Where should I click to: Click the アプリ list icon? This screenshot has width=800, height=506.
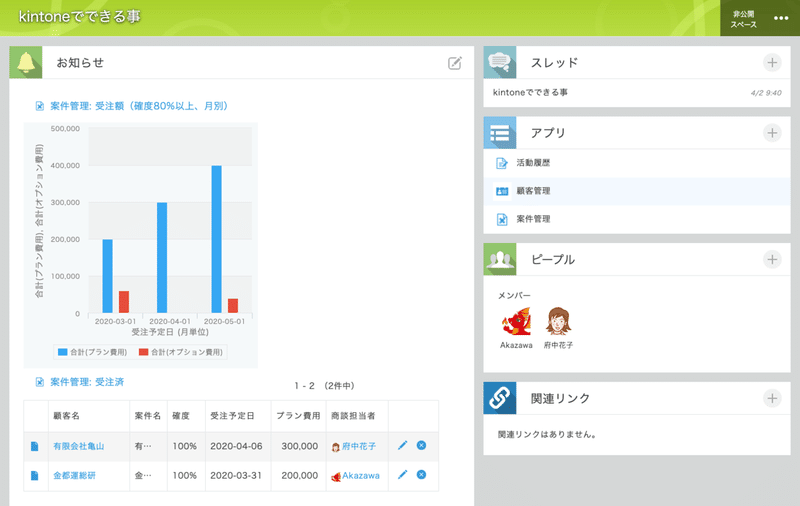(x=499, y=133)
